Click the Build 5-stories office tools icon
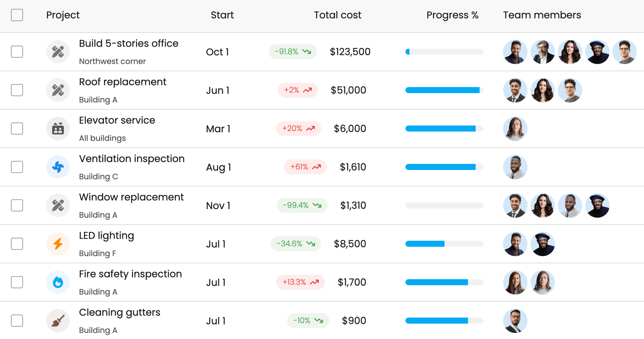 pyautogui.click(x=58, y=52)
